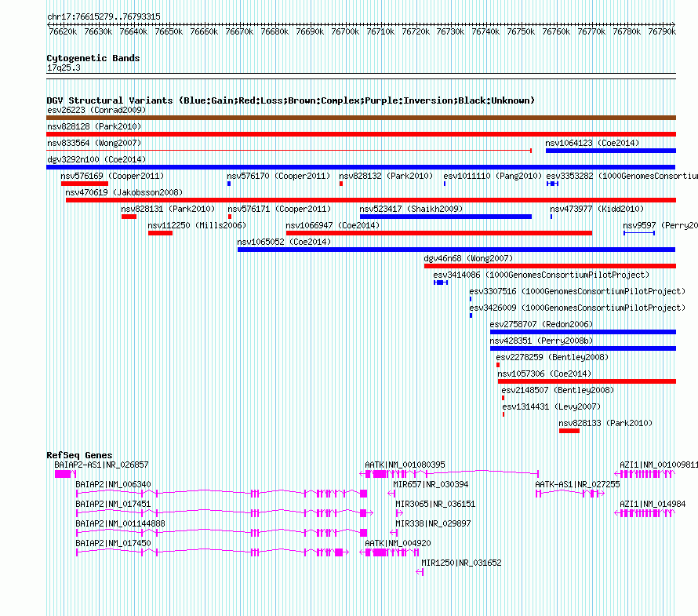698x616 pixels.
Task: Select esv2758707 (Redon2006) blue bar
Action: [583, 332]
